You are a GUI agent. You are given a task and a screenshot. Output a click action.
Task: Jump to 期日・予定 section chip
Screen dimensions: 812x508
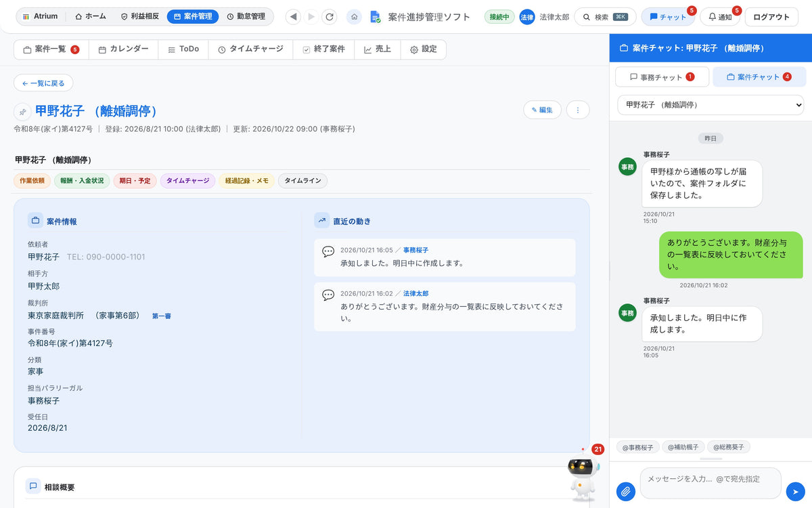[x=135, y=181]
